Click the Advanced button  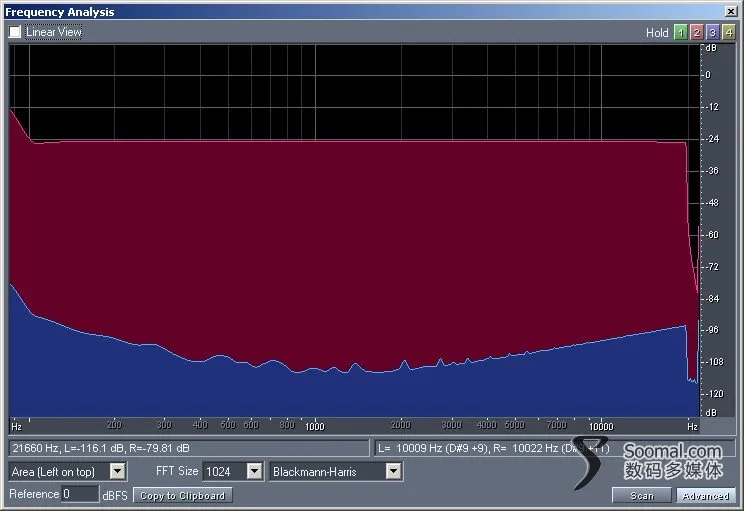[x=706, y=495]
